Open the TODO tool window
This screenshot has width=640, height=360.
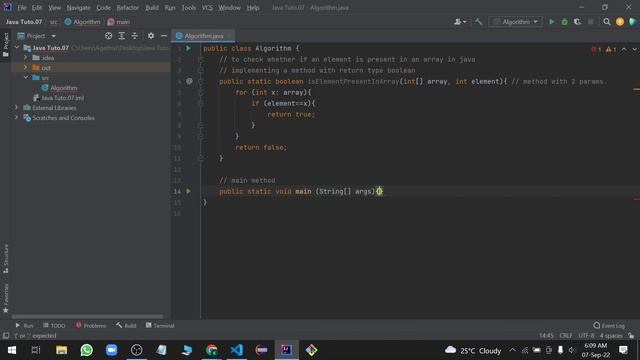54,325
